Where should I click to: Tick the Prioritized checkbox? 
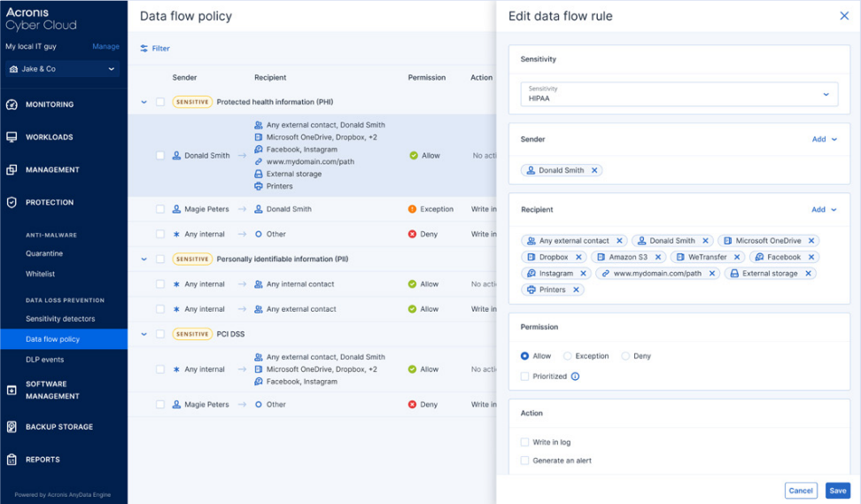pyautogui.click(x=524, y=376)
